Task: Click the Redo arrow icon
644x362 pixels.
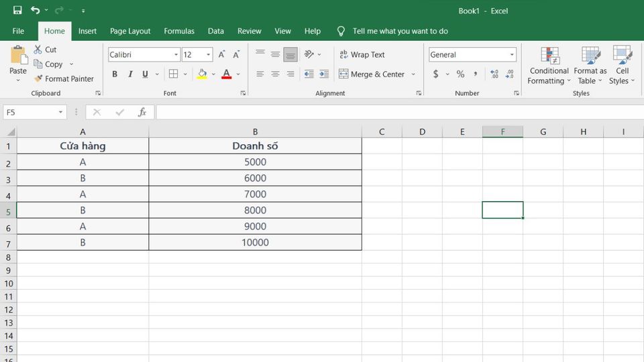Action: pos(59,10)
